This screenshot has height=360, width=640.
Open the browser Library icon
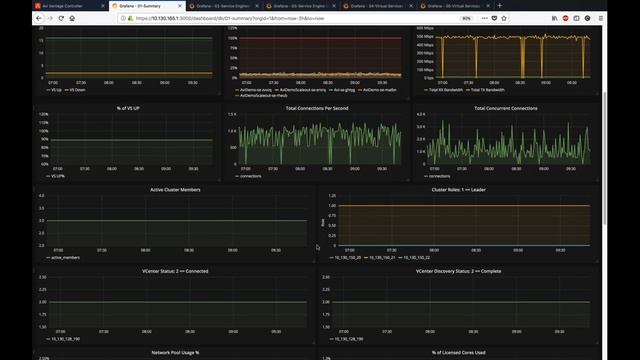(x=554, y=18)
